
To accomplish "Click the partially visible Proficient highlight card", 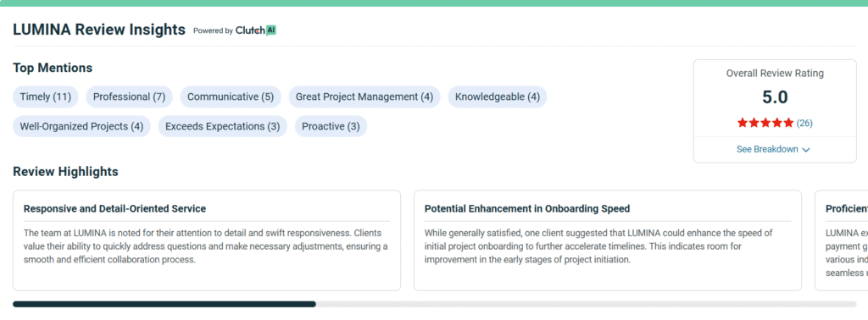I will tap(842, 240).
